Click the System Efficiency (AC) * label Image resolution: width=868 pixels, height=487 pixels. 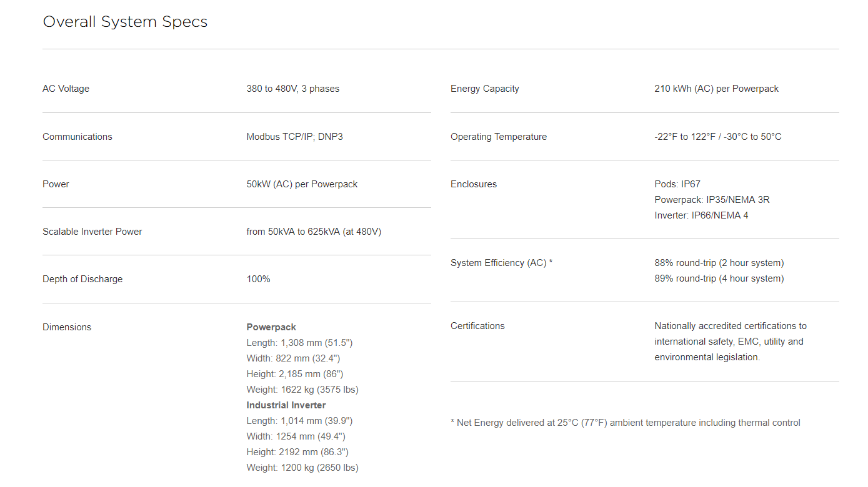pos(501,263)
